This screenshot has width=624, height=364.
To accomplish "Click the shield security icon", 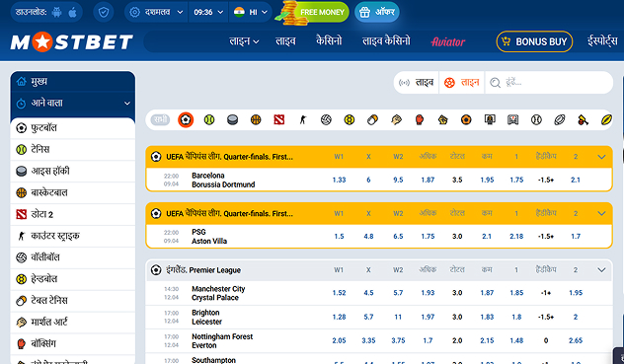I will point(104,13).
